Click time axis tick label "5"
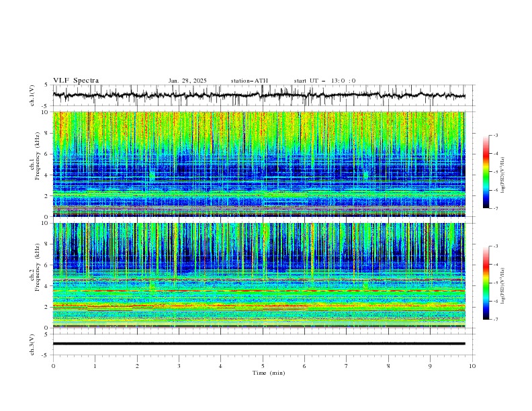The width and height of the screenshot is (532, 411). pos(263,366)
